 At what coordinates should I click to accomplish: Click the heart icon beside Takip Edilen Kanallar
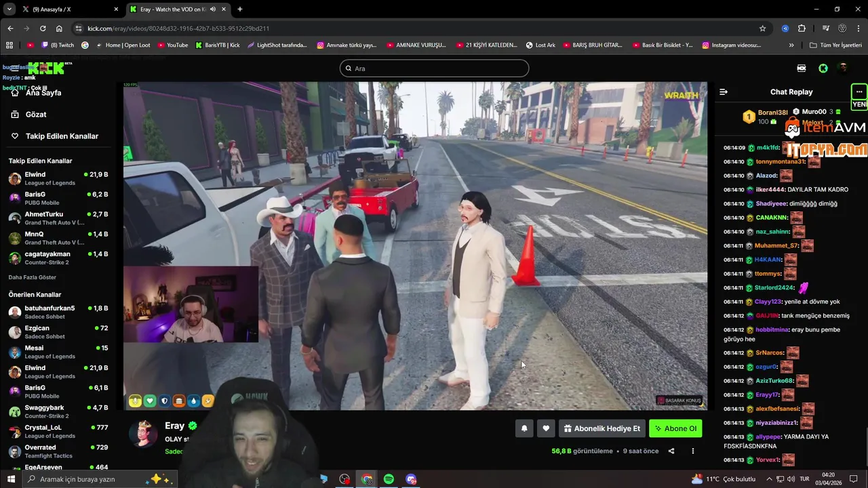[15, 136]
